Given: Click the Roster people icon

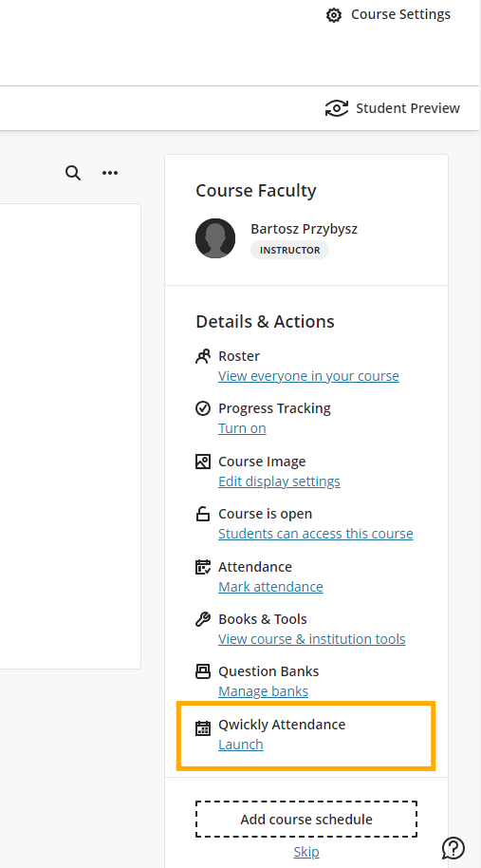Looking at the screenshot, I should (203, 356).
